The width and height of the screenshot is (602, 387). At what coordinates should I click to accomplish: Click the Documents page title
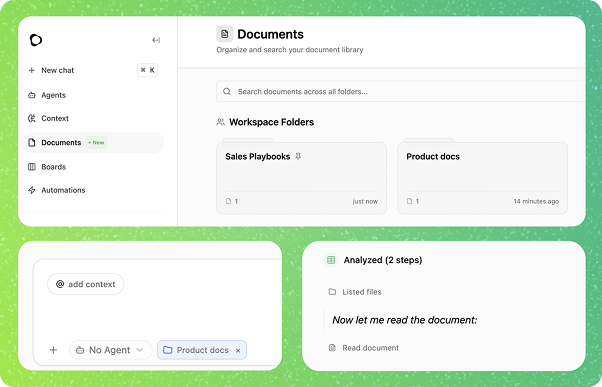(270, 34)
